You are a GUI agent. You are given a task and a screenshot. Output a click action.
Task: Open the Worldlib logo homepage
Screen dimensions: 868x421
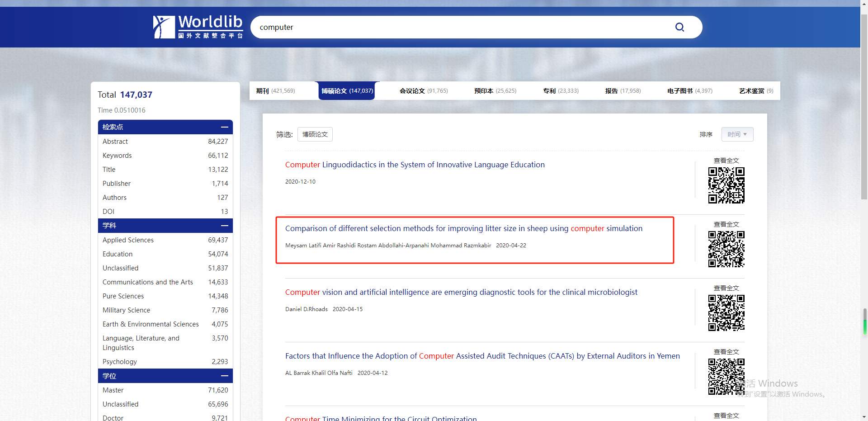[198, 27]
